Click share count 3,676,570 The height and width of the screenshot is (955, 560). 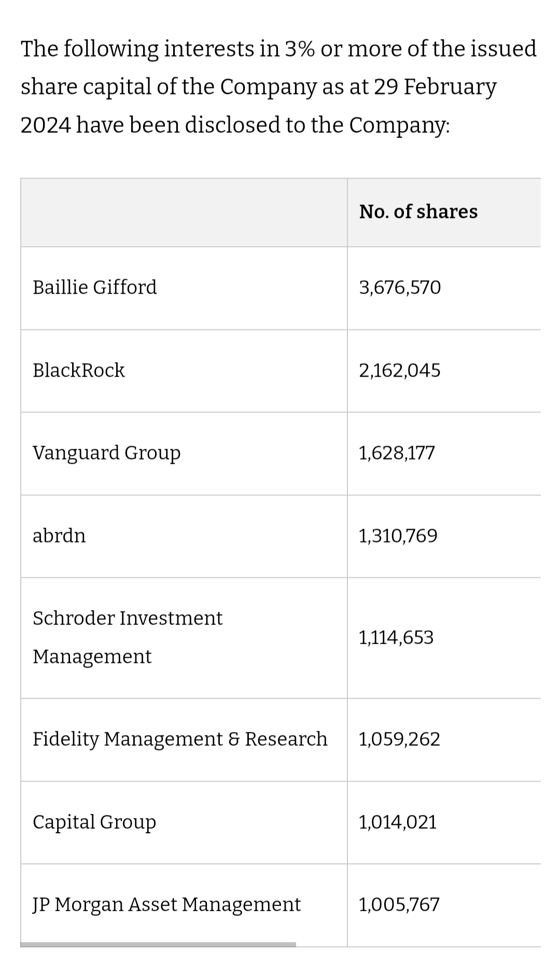click(x=400, y=287)
